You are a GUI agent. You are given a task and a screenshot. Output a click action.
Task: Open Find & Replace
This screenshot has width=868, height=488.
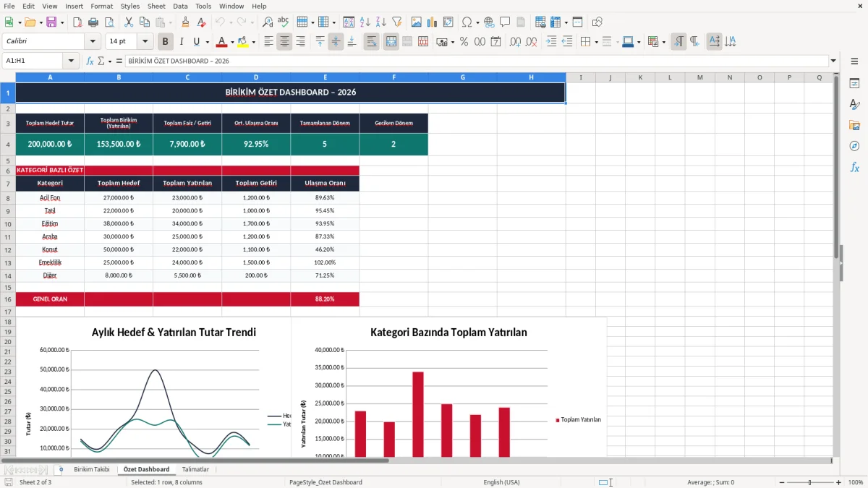268,22
